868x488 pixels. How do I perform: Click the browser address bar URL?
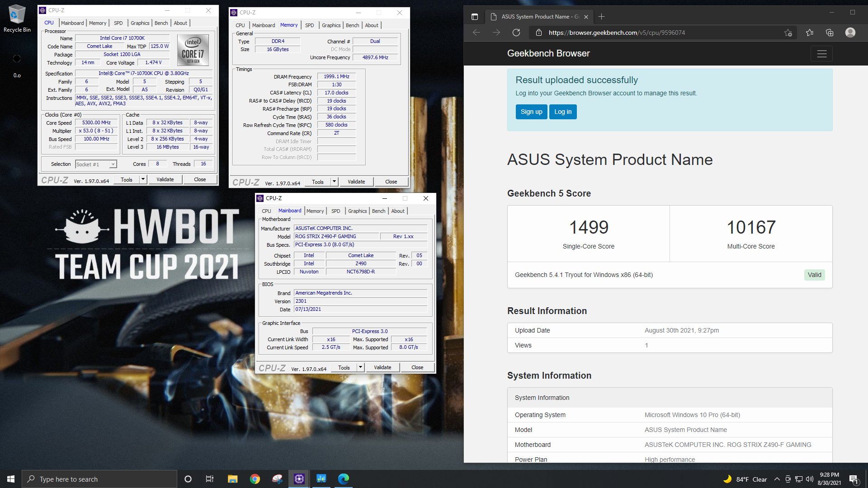tap(617, 33)
